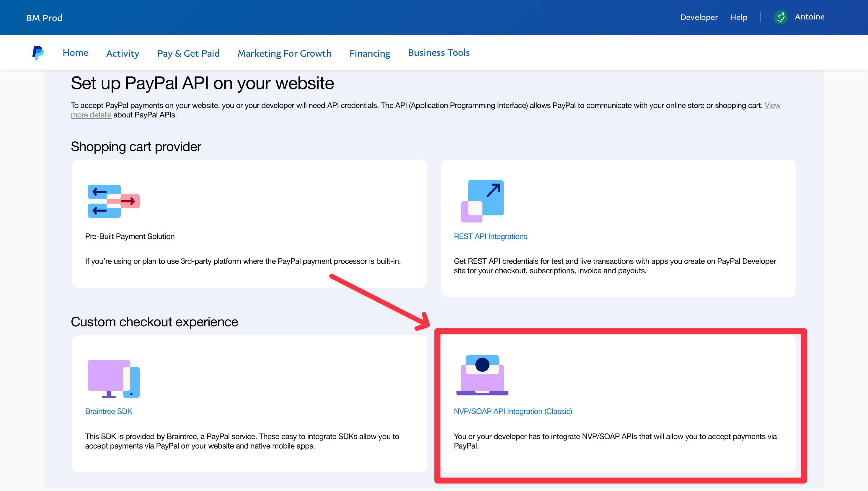The image size is (868, 491).
Task: Click the PayPal logo icon
Action: coord(38,53)
